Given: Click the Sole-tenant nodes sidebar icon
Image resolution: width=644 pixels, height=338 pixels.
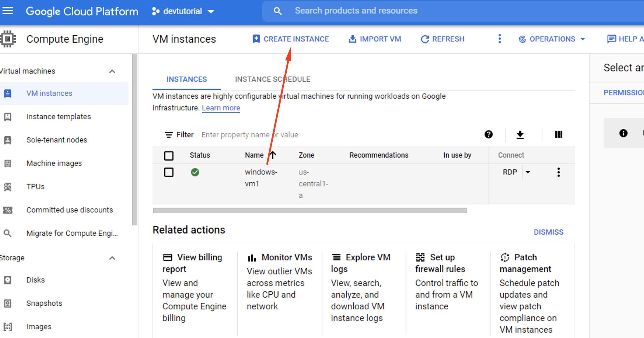Looking at the screenshot, I should click(8, 140).
